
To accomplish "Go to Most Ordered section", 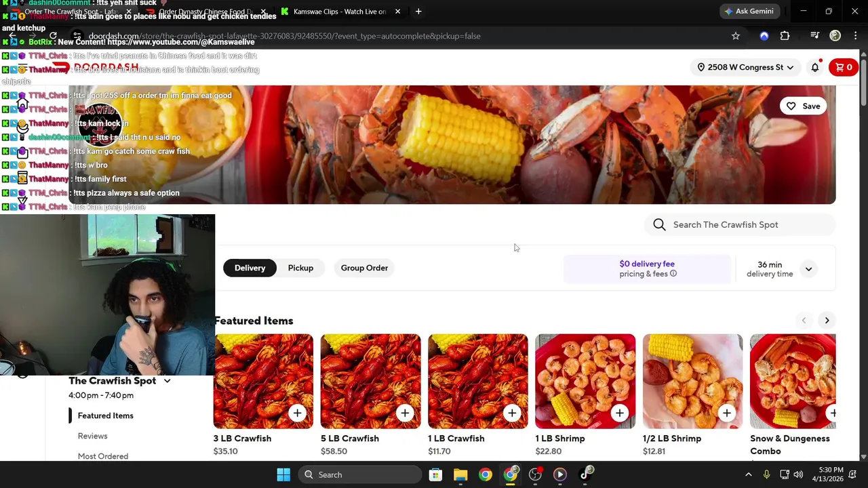I will [102, 456].
